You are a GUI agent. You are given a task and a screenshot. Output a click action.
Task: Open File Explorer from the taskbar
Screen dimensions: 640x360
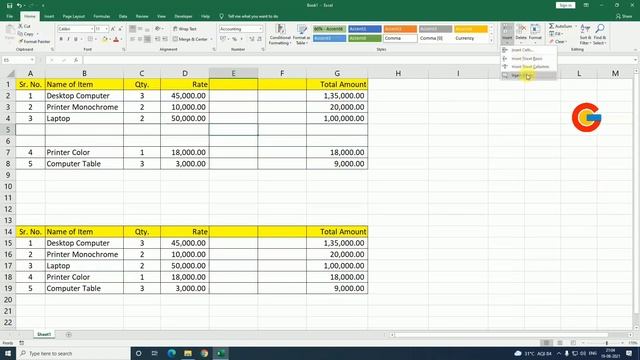click(188, 353)
